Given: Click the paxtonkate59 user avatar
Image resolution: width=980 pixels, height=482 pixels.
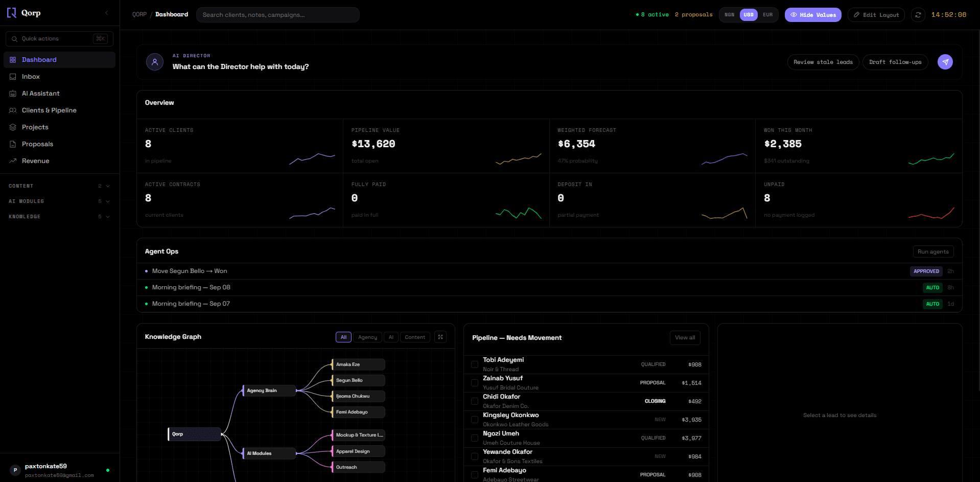Looking at the screenshot, I should click(15, 470).
